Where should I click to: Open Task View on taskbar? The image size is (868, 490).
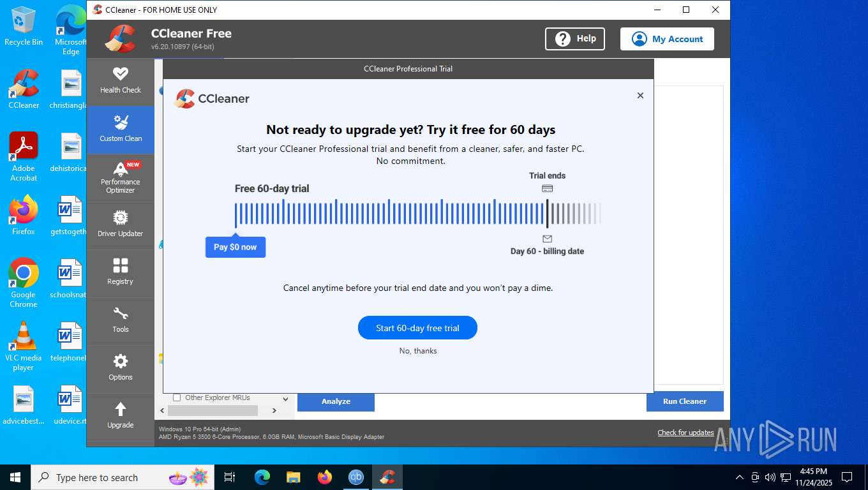(x=230, y=477)
